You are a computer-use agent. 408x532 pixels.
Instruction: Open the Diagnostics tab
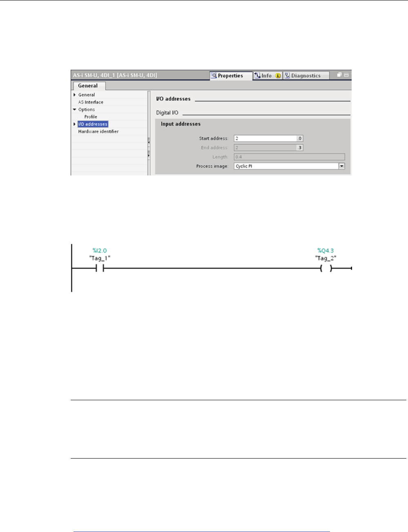click(305, 75)
